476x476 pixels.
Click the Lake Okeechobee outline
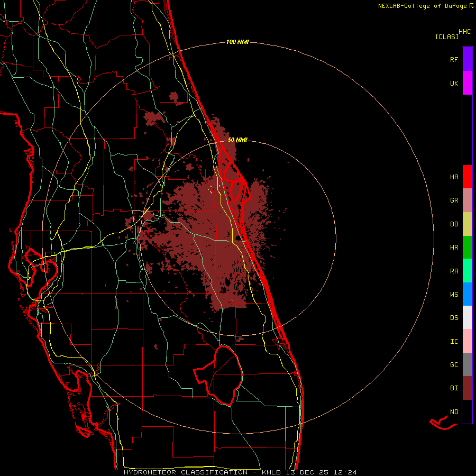(x=219, y=375)
